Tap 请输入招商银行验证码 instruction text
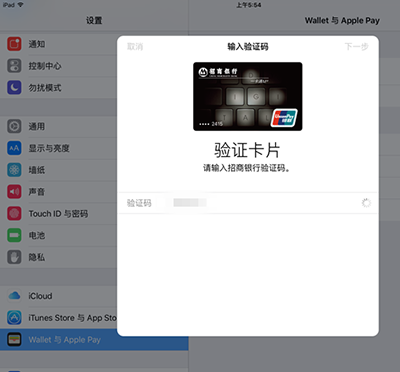The height and width of the screenshot is (372, 400). pos(247,168)
